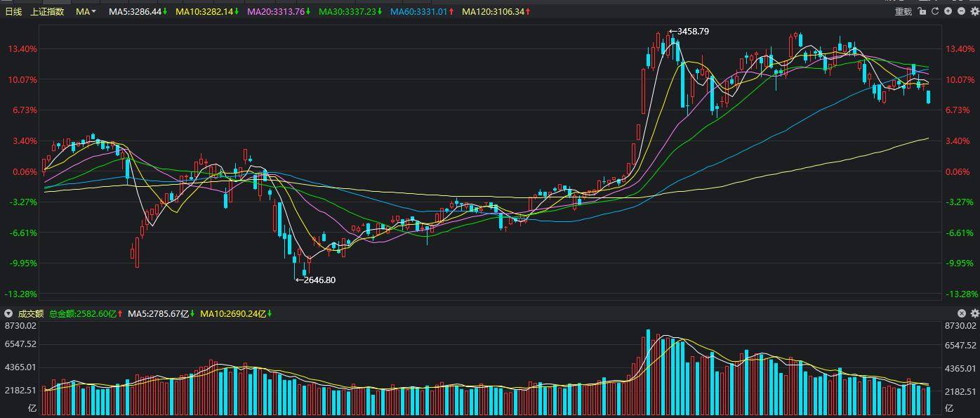Open the MA indicator dropdown
The height and width of the screenshot is (418, 980).
[84, 11]
